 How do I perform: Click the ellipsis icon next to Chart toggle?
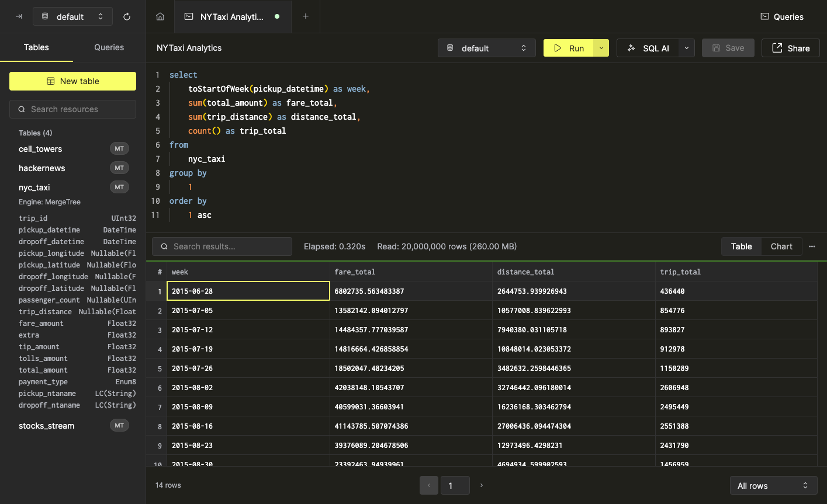pos(812,246)
